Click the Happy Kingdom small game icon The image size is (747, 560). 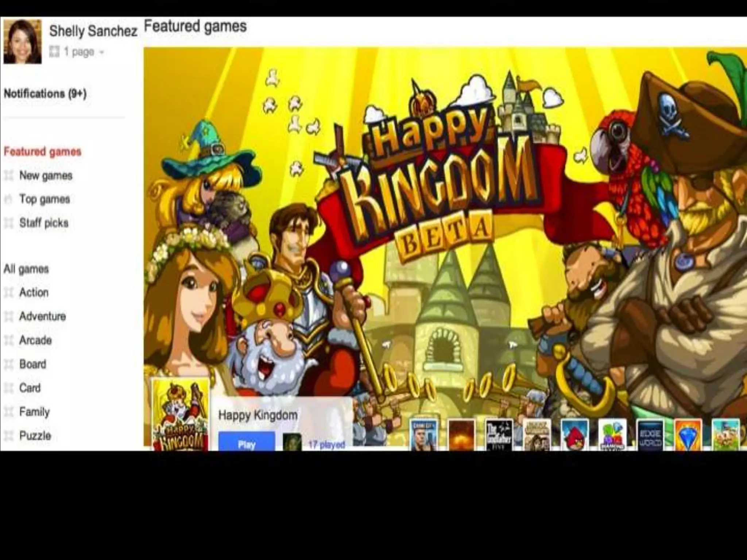[180, 416]
